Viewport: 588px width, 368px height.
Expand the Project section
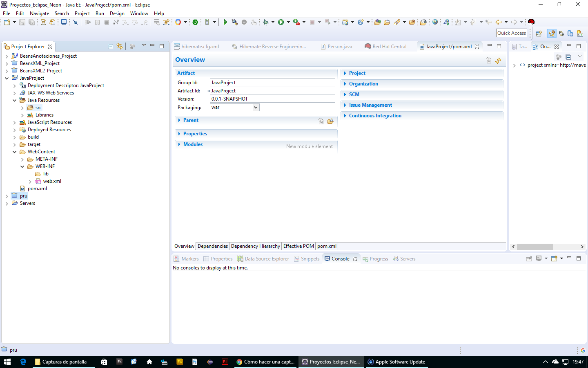(x=345, y=73)
